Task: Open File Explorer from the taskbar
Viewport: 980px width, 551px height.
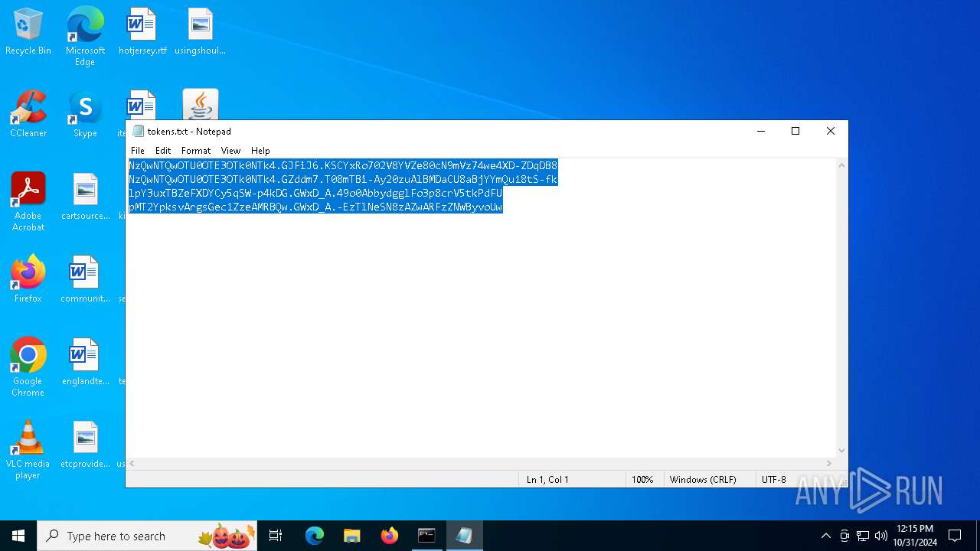Action: [x=351, y=536]
